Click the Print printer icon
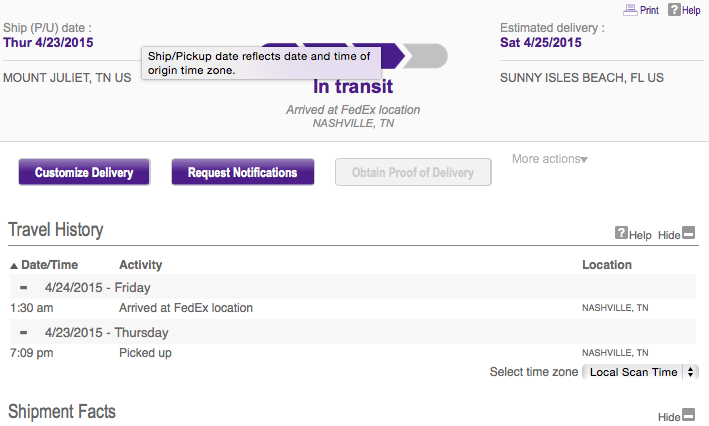 [x=630, y=10]
